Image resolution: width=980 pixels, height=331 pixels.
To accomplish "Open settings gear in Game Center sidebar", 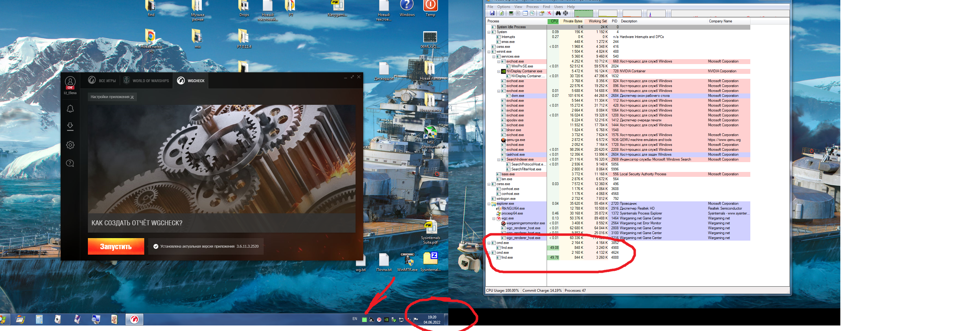I will pyautogui.click(x=70, y=145).
